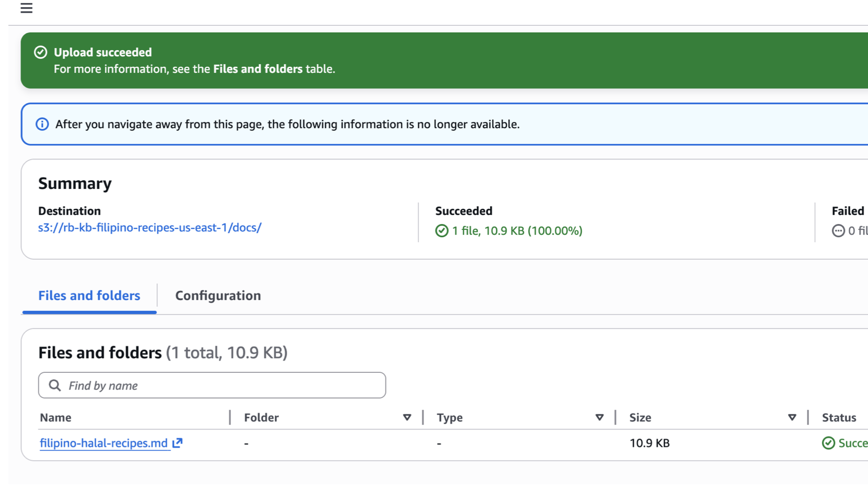Switch to the Configuration tab
868x488 pixels.
(218, 296)
